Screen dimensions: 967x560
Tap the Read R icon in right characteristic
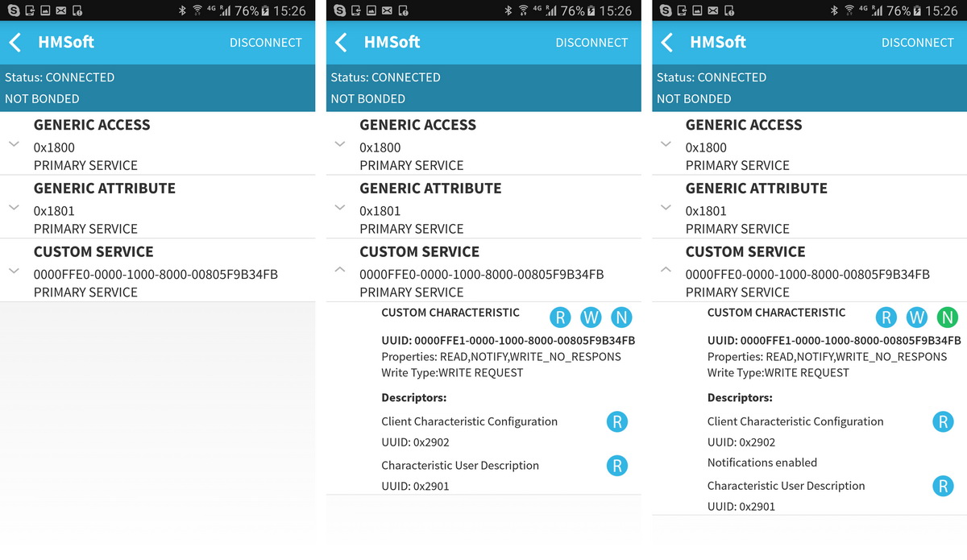coord(886,317)
